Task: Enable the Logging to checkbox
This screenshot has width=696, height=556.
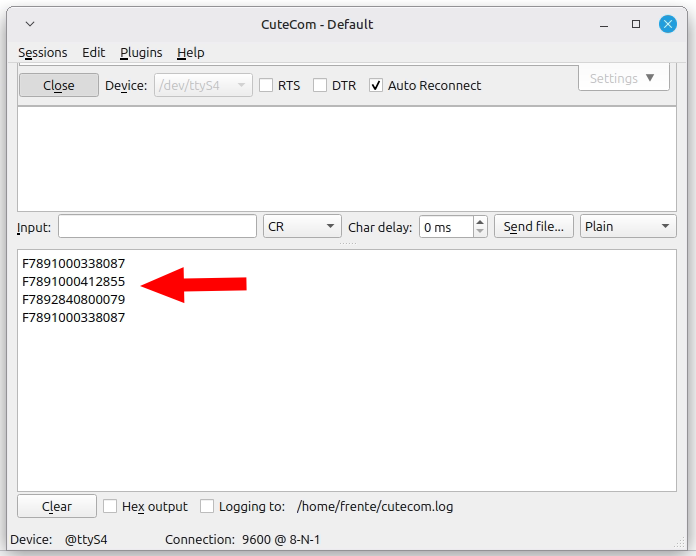Action: [207, 506]
